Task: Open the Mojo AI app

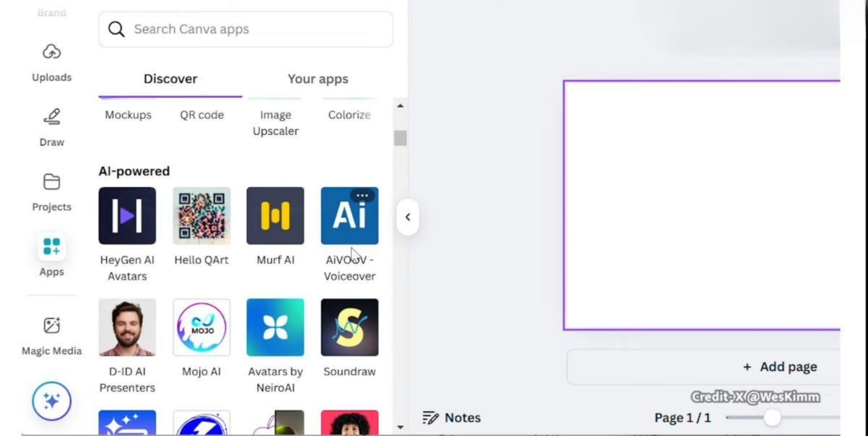Action: 201,327
